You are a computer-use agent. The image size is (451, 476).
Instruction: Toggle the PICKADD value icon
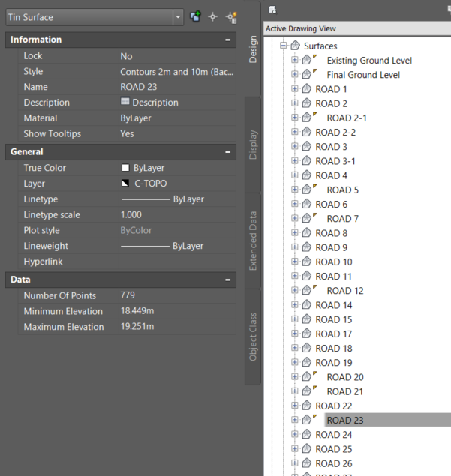click(195, 16)
